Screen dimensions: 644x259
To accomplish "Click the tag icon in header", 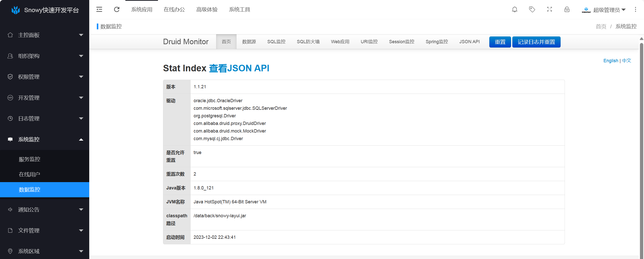I will click(532, 10).
